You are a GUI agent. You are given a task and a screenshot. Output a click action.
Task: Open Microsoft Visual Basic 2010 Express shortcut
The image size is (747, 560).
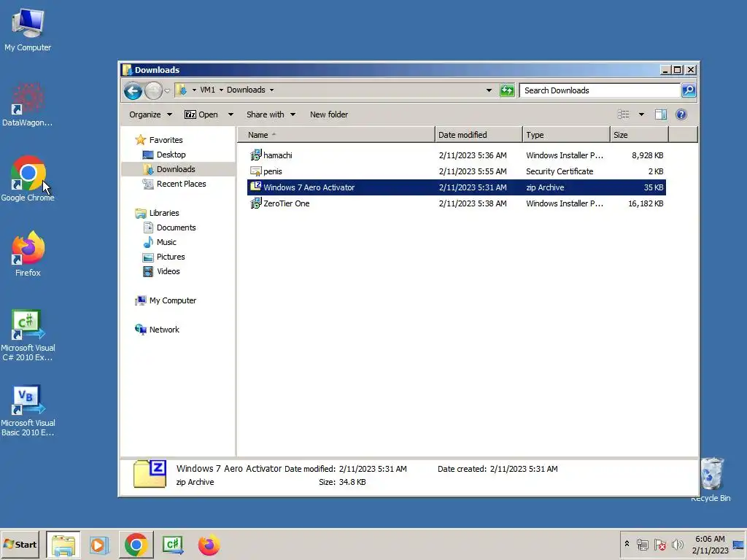pyautogui.click(x=28, y=411)
